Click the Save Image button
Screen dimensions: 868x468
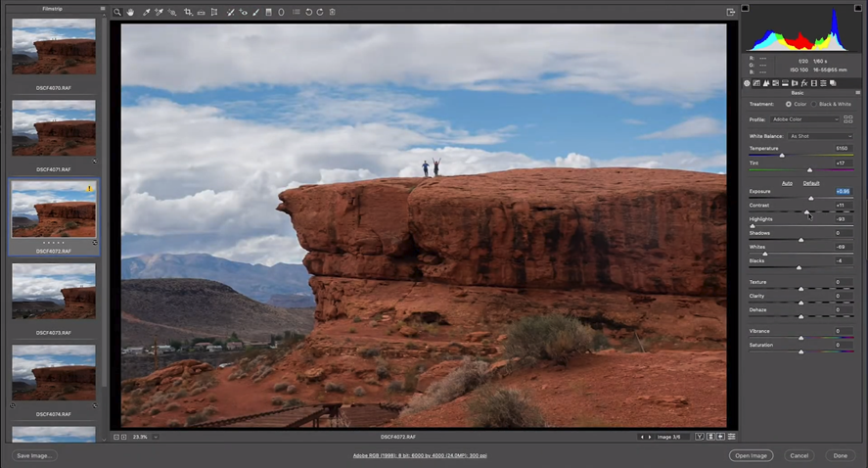(x=34, y=456)
